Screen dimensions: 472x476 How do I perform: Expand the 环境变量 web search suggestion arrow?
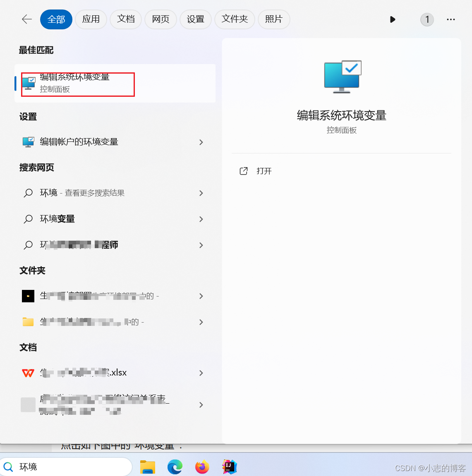[x=201, y=219]
